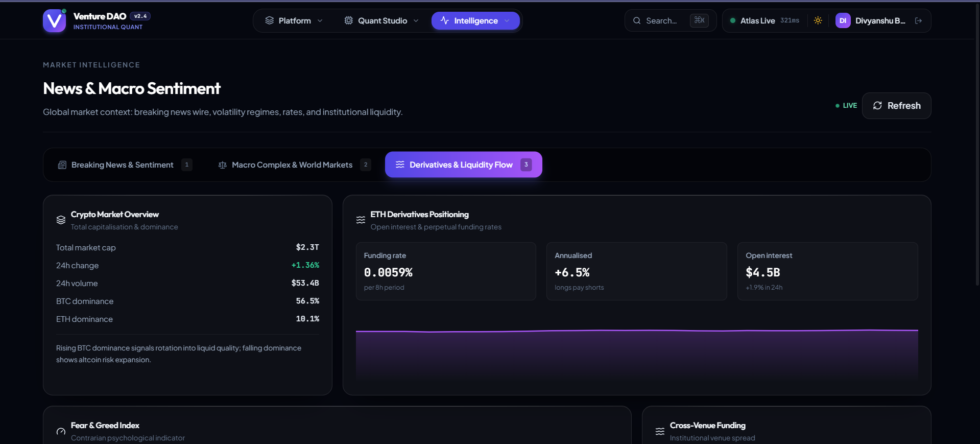The image size is (980, 444).
Task: Click the Total market cap $2.3T value
Action: (307, 247)
